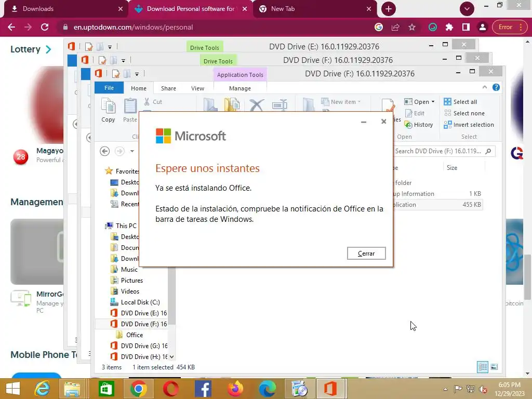This screenshot has height=399, width=532.
Task: Click the Cut scissors command
Action: (153, 102)
